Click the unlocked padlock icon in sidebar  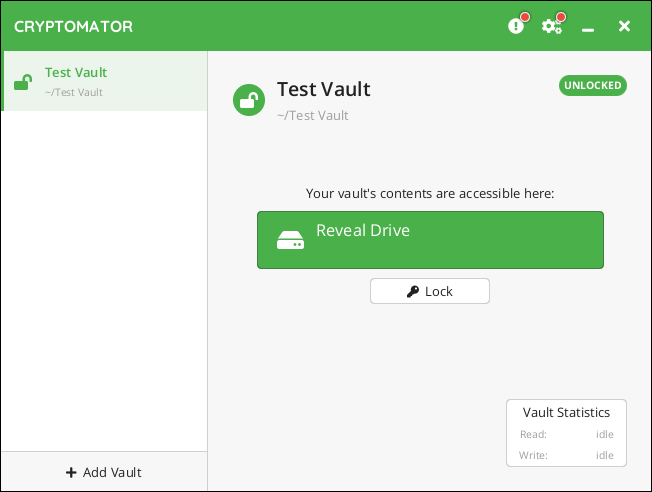point(23,82)
